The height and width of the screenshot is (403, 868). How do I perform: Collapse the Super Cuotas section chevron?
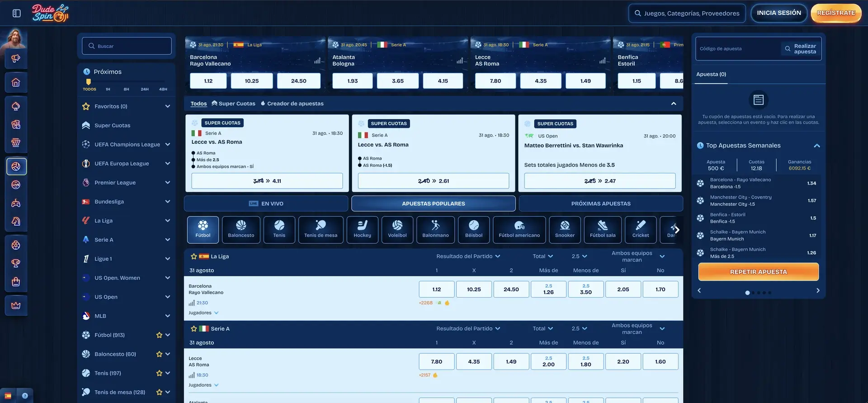(674, 104)
